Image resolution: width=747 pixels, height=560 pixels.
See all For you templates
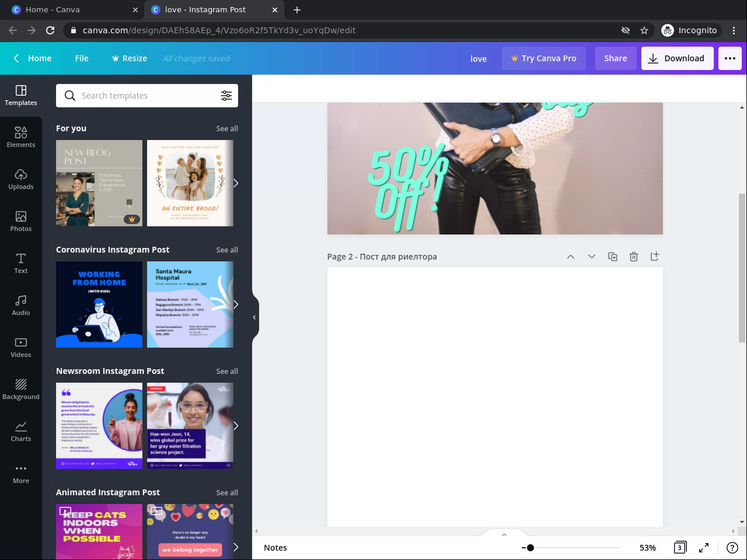[x=227, y=128]
